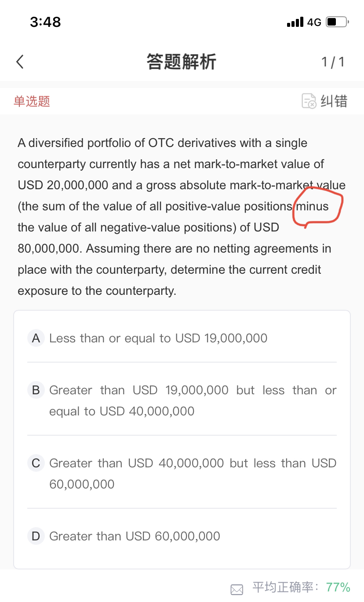Tap the back chevron arrow
364x602 pixels.
20,62
